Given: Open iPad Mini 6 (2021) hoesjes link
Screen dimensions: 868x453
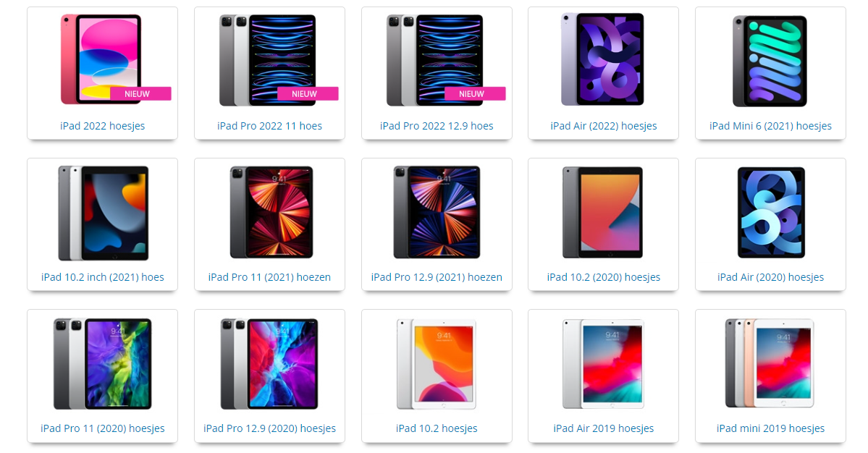Looking at the screenshot, I should tap(770, 126).
